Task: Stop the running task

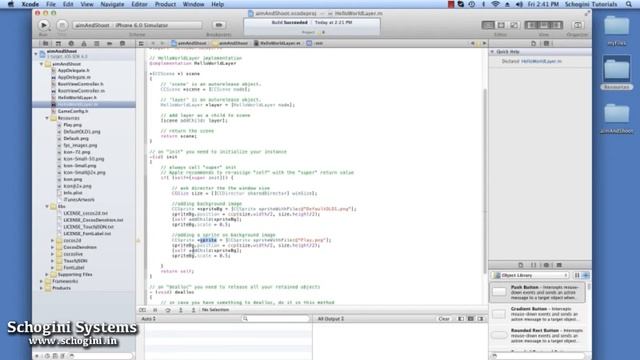Action: (62, 25)
